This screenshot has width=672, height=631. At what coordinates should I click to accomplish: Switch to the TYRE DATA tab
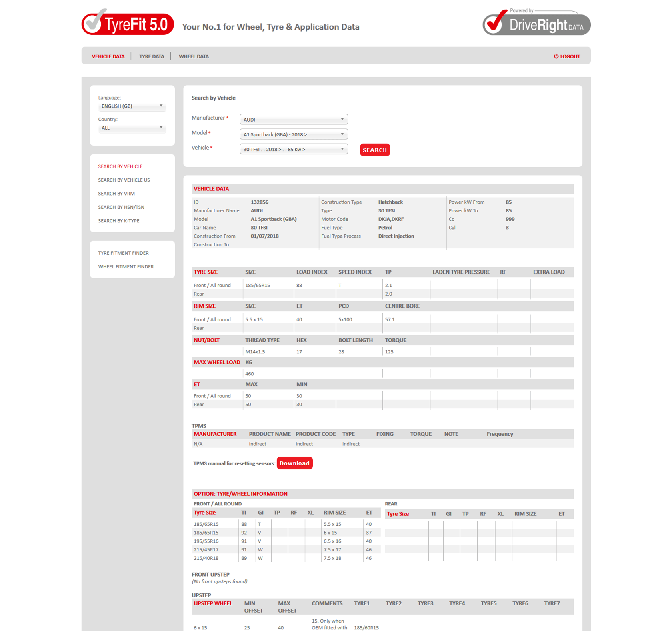[x=152, y=56]
